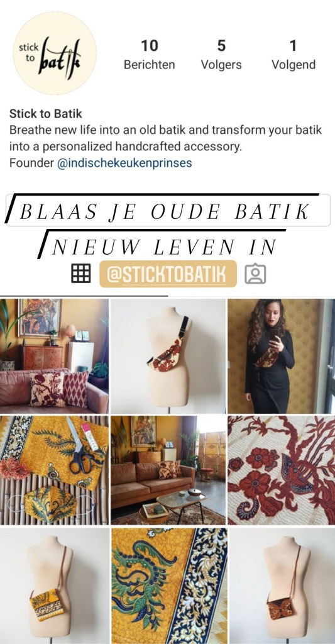Open the yellow batik border pattern closeup
The height and width of the screenshot is (644, 335).
pos(168,586)
